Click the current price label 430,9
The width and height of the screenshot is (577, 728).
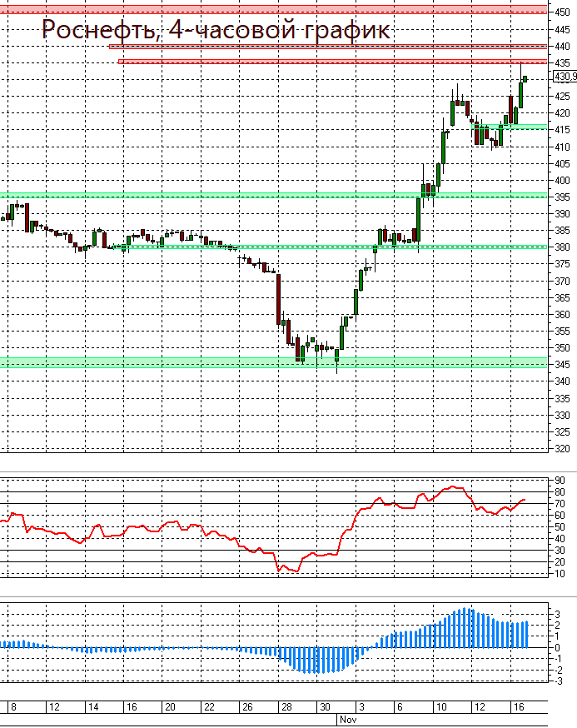[565, 77]
